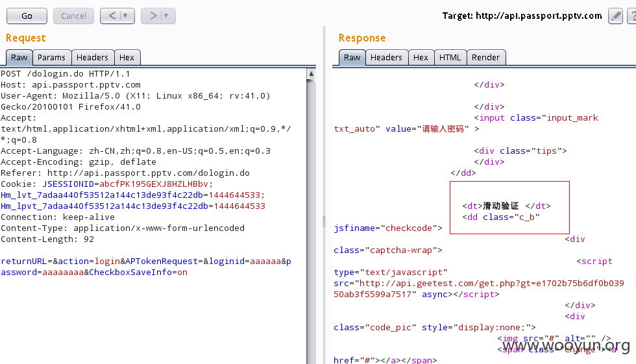Screen dimensions: 636x364
Task: Open the Request Headers tab
Action: [x=92, y=58]
